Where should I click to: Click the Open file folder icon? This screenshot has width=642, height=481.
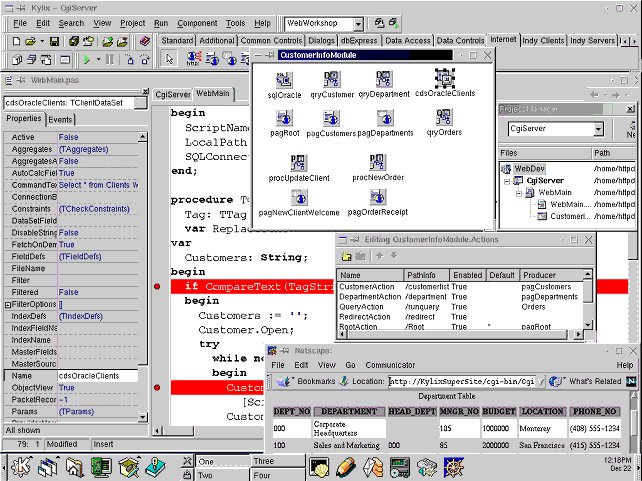(x=30, y=41)
